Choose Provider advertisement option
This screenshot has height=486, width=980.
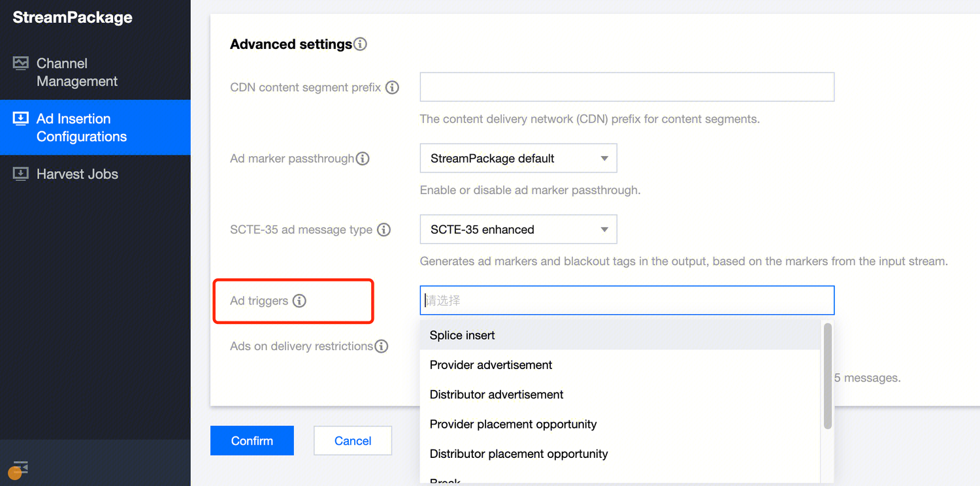[491, 365]
